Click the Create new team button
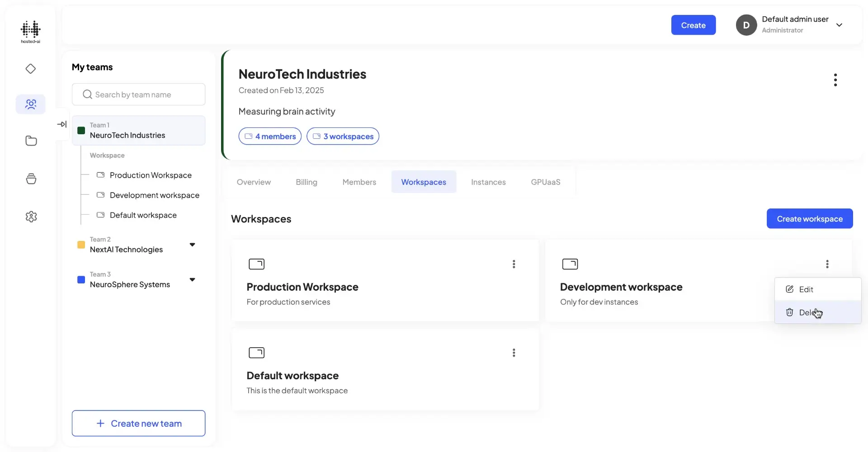The width and height of the screenshot is (868, 452). click(x=138, y=423)
